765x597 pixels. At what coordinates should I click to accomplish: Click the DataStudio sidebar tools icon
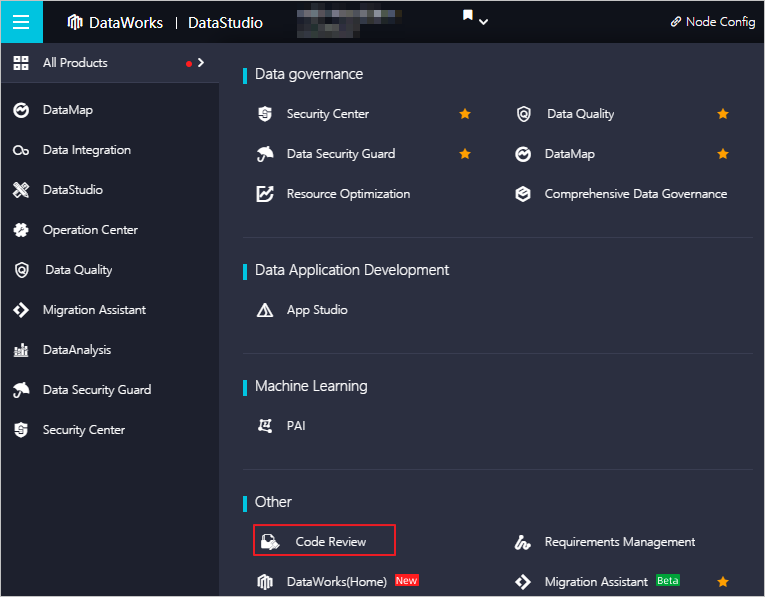click(21, 190)
